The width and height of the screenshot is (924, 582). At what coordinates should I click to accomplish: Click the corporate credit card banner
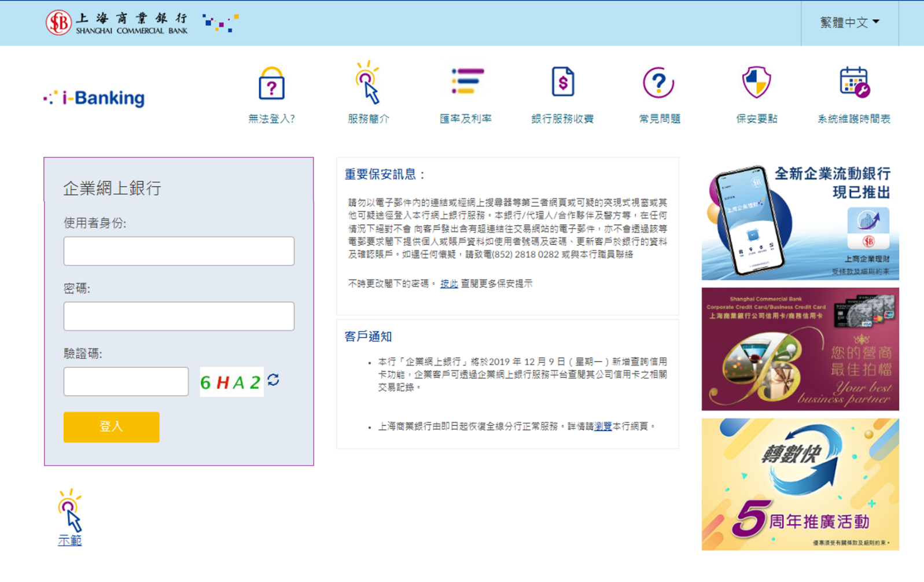pyautogui.click(x=800, y=349)
